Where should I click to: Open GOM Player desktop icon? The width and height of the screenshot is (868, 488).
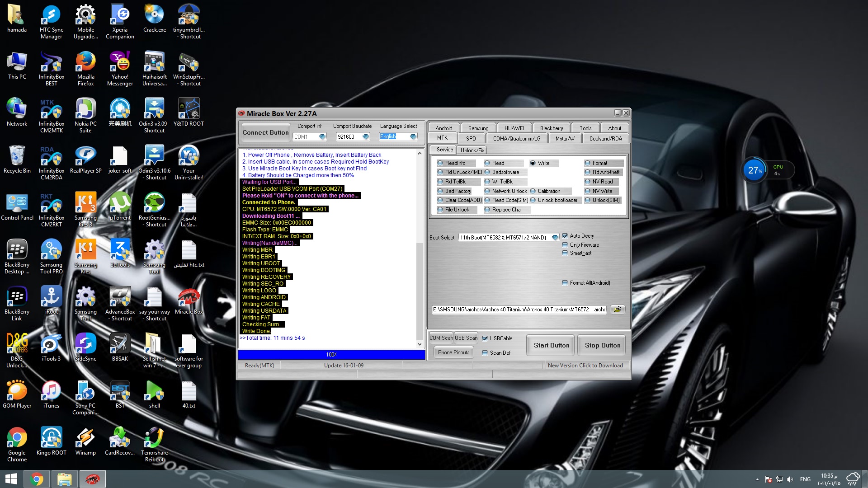tap(17, 395)
